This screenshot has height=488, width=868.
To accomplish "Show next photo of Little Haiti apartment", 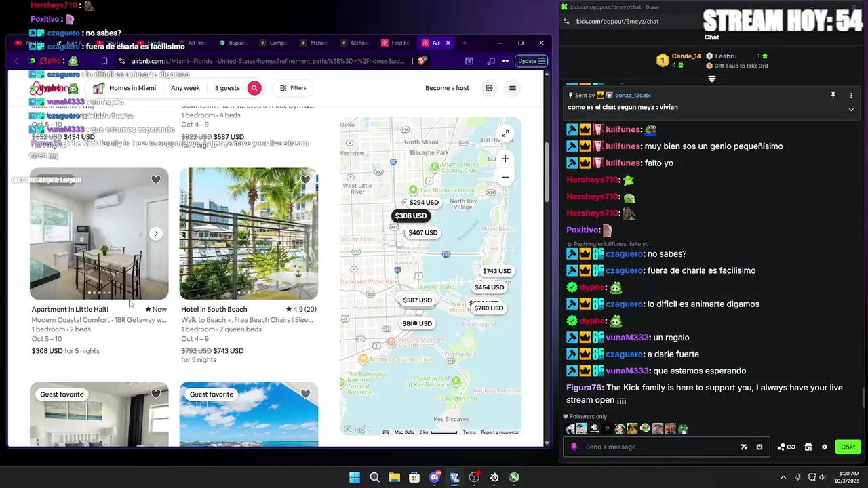I will (156, 234).
